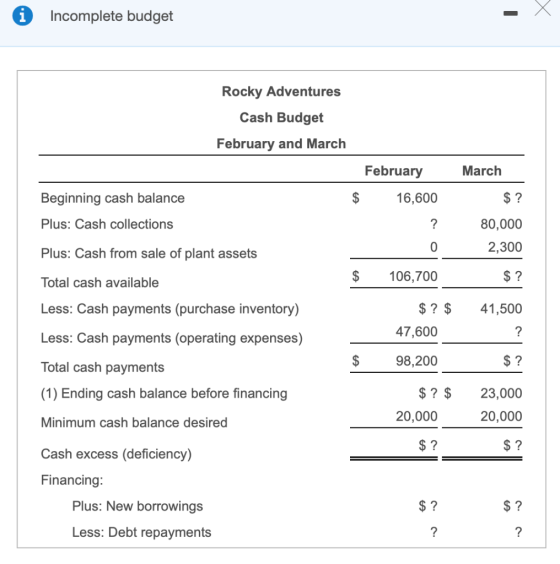This screenshot has width=560, height=564.
Task: Select the 'Cash excess (deficiency)' label
Action: pos(116,454)
